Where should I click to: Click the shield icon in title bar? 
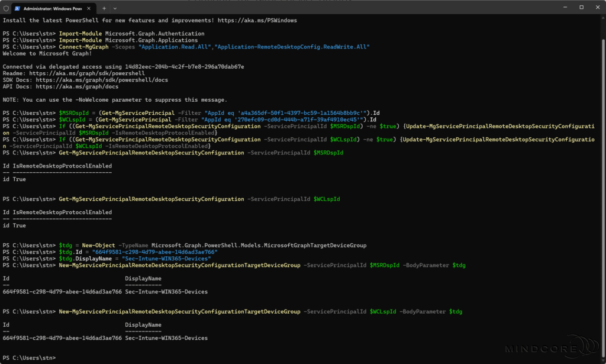pos(6,8)
